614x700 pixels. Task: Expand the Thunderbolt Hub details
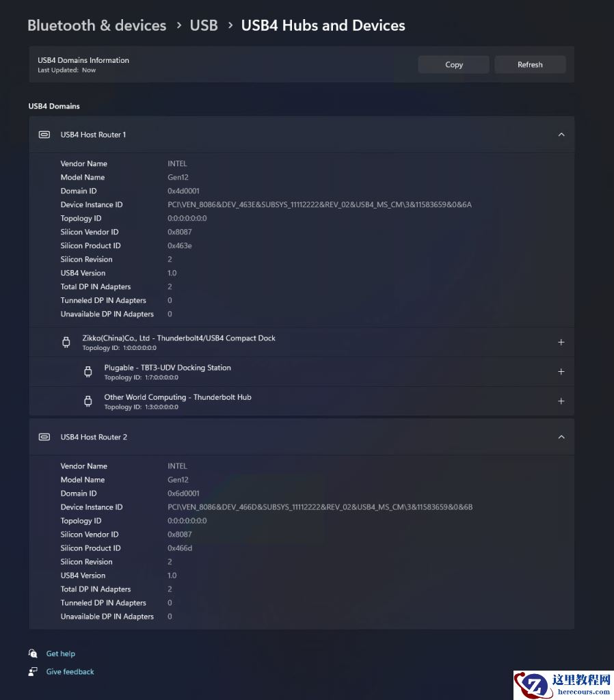tap(561, 401)
